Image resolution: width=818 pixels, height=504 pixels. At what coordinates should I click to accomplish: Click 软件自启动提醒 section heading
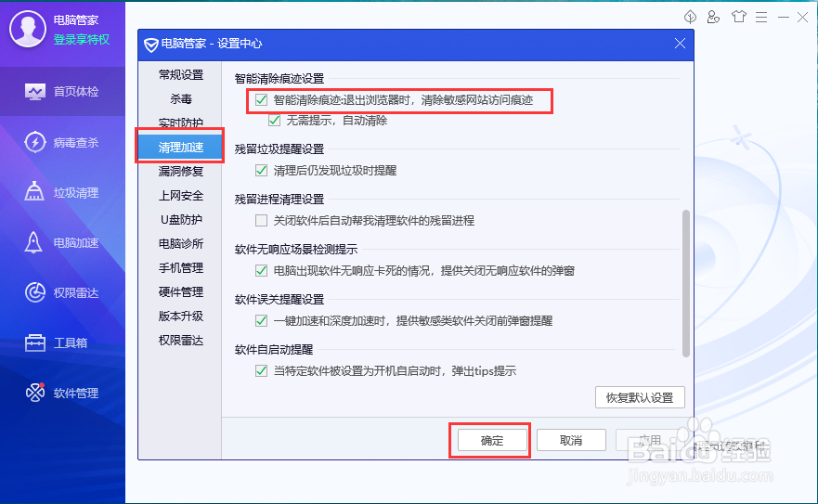pyautogui.click(x=273, y=349)
